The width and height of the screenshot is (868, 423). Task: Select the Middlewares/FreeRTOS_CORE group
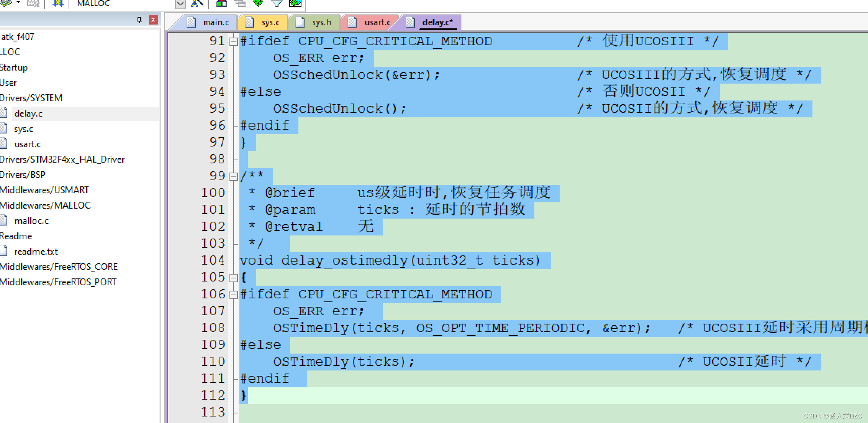(x=59, y=267)
